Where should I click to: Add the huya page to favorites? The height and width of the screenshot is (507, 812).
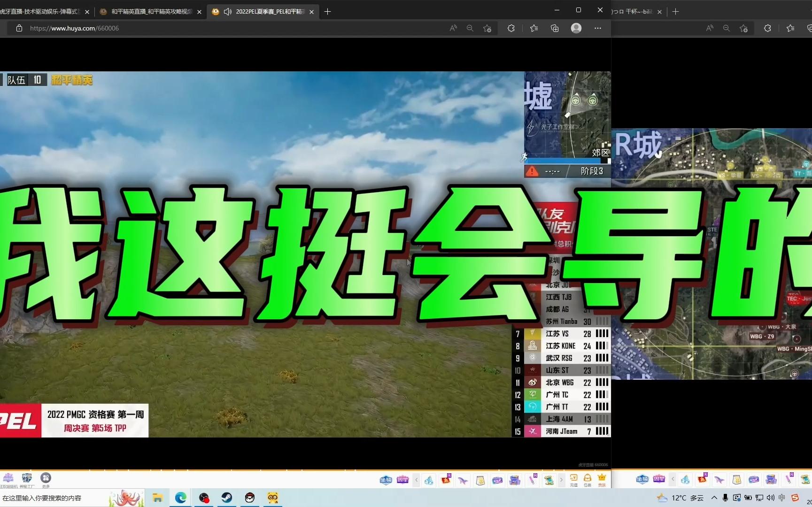[x=487, y=28]
